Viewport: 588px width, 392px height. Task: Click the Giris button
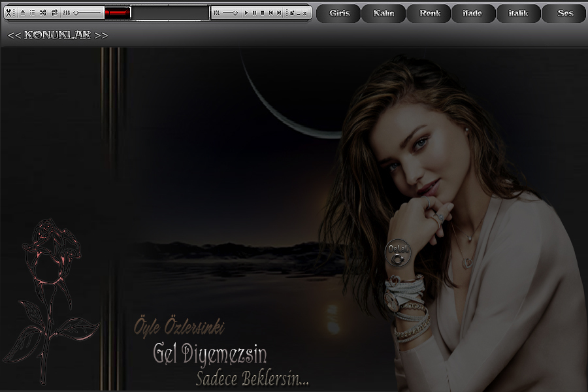(338, 14)
